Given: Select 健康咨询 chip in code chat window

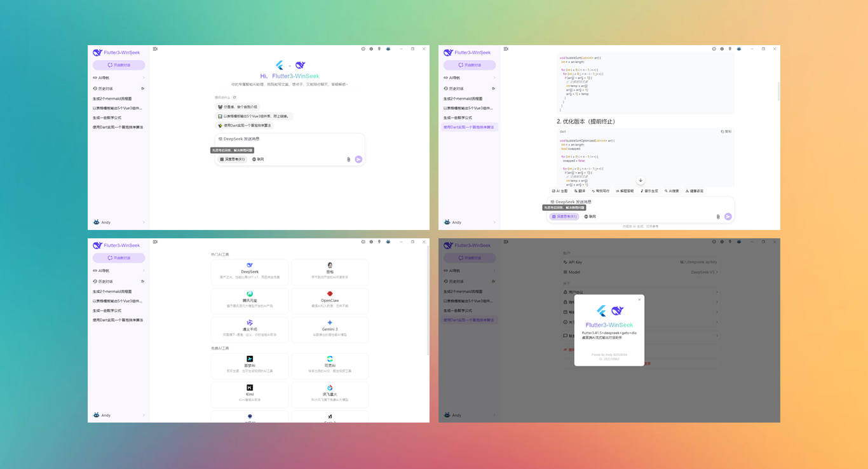Looking at the screenshot, I should (695, 191).
